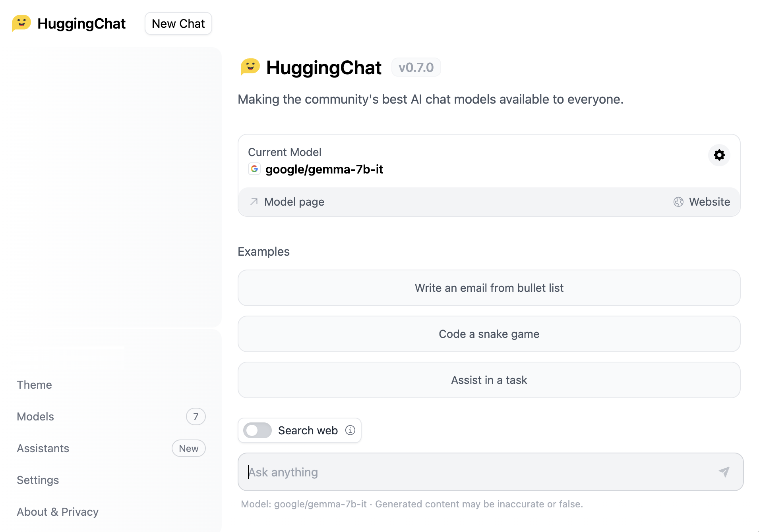The height and width of the screenshot is (532, 759).
Task: Click the Search web info icon
Action: click(350, 430)
